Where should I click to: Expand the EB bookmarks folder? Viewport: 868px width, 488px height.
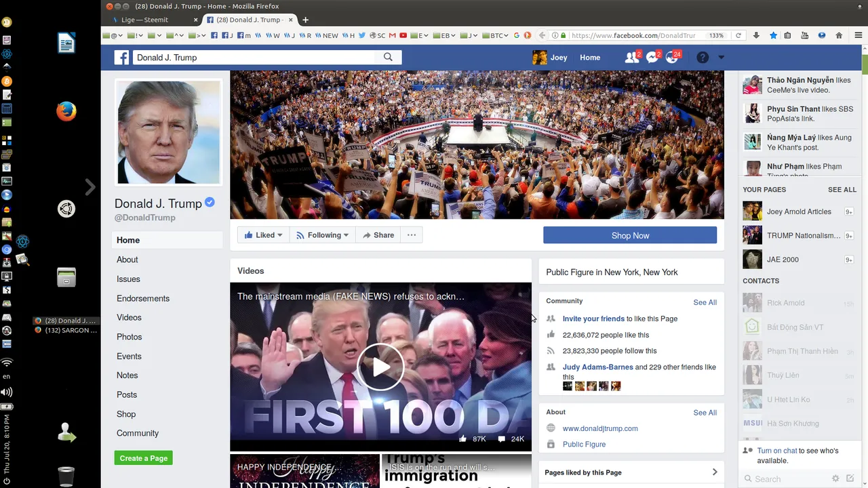445,35
